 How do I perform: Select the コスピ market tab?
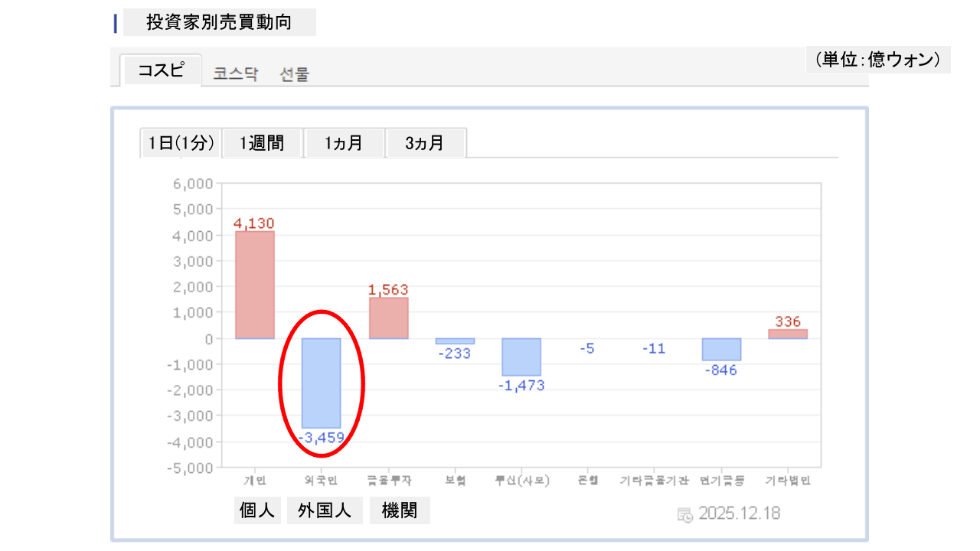[x=161, y=71]
